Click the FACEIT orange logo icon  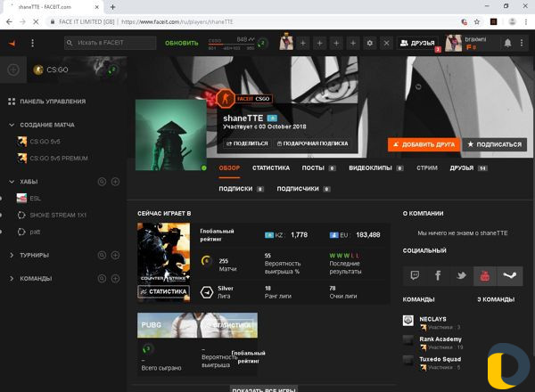coord(12,43)
